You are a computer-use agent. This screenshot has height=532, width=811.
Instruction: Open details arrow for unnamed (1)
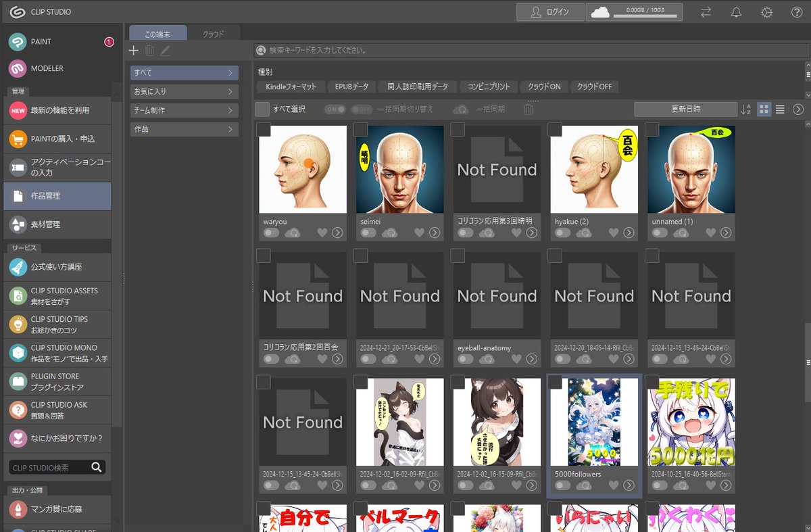pyautogui.click(x=726, y=233)
